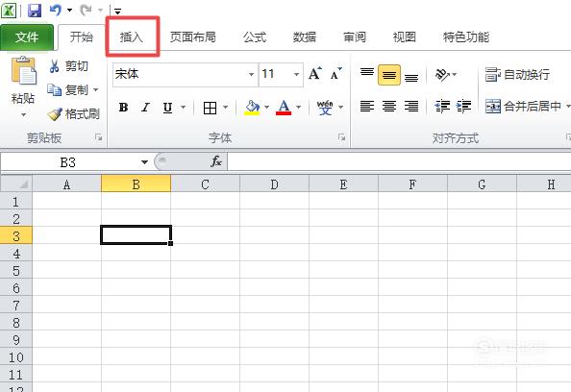Open the Name Box dropdown arrow
This screenshot has height=392, width=571.
[x=144, y=162]
